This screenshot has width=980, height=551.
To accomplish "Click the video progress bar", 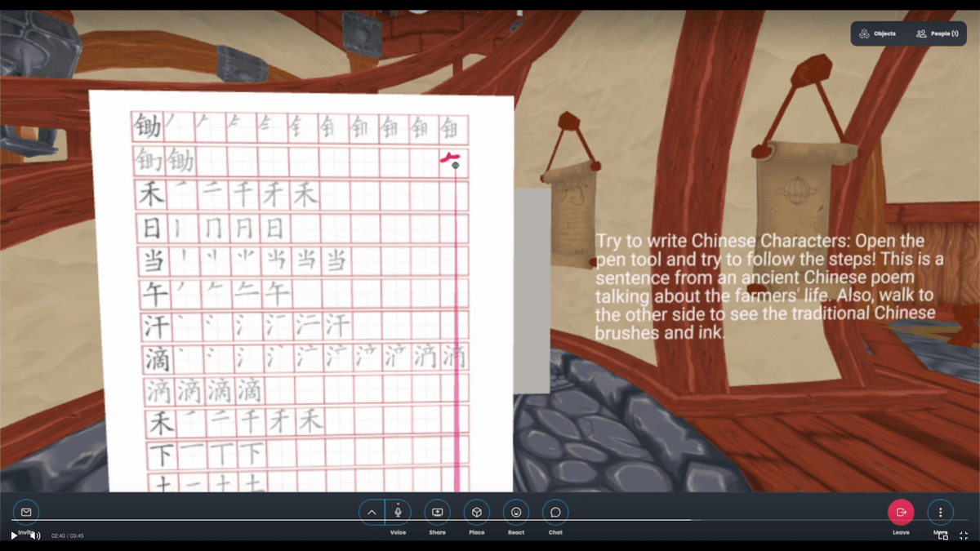I will point(490,520).
